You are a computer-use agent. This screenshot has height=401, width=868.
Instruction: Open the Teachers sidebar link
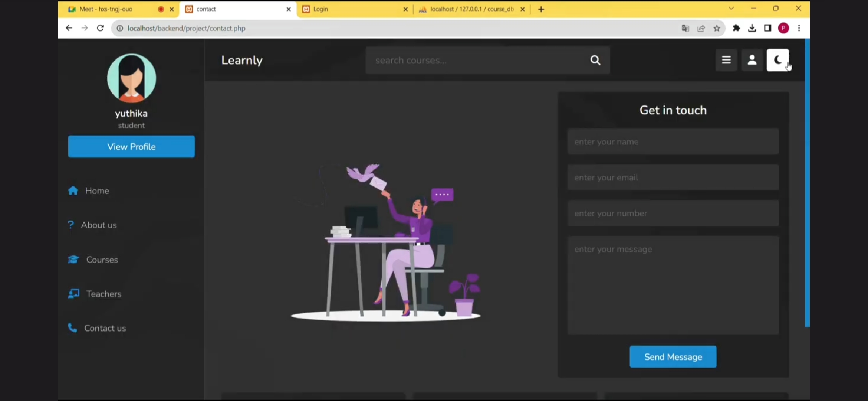pos(103,294)
